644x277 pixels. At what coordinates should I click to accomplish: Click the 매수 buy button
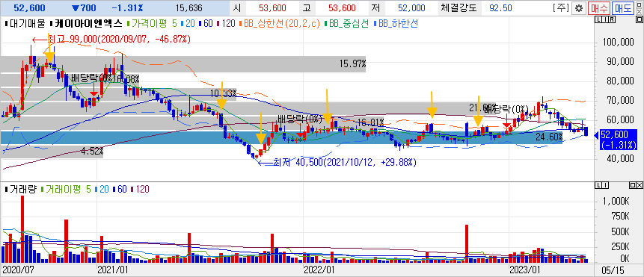(x=598, y=7)
